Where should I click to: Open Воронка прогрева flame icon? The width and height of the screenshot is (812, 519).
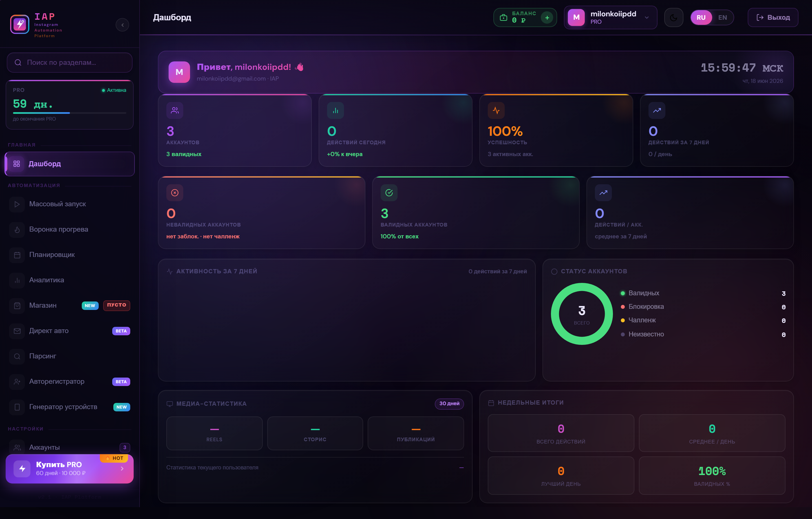point(17,230)
